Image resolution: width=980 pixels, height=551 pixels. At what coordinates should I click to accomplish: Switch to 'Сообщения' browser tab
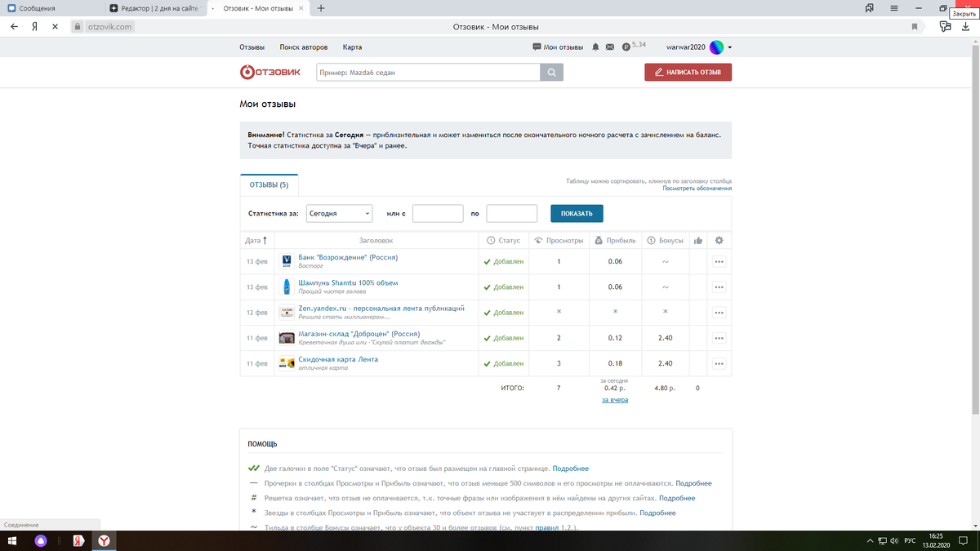[x=51, y=8]
